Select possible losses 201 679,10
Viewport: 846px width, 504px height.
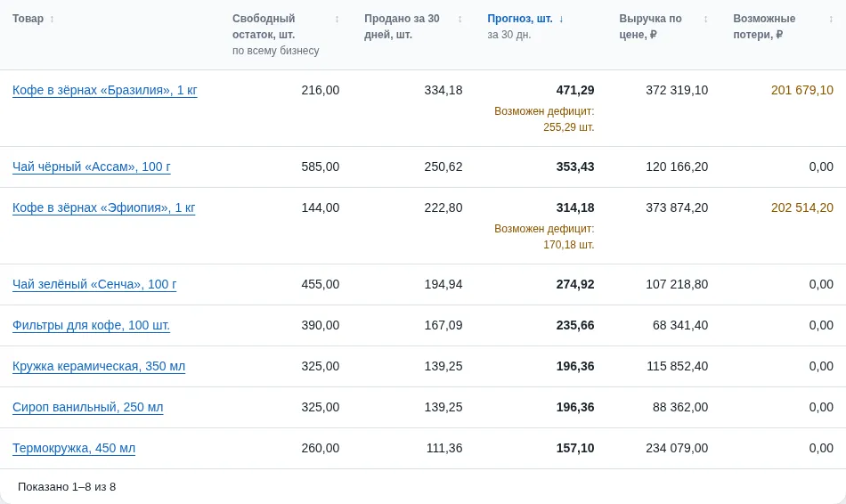click(802, 90)
